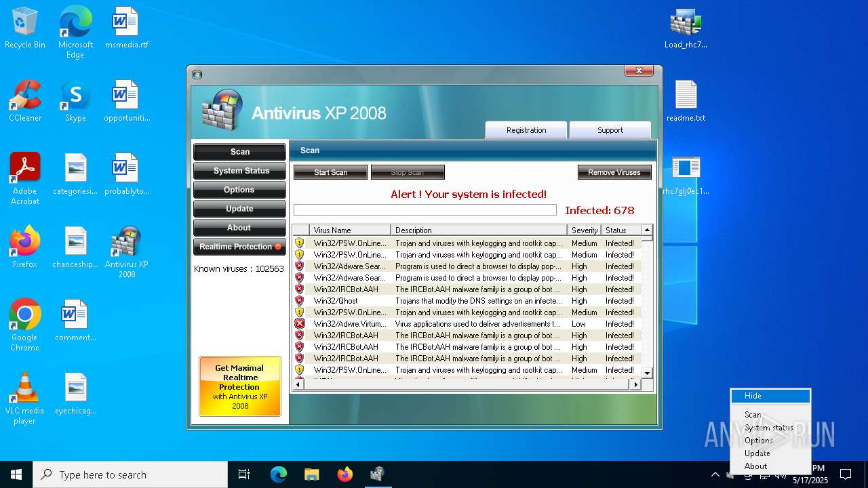Click horizontal scrollbar right arrow
Screen dimensions: 868x488
click(635, 384)
